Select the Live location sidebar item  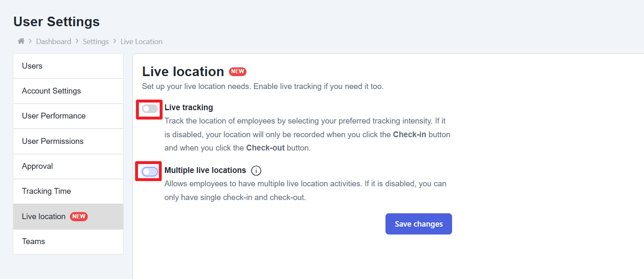pos(44,217)
